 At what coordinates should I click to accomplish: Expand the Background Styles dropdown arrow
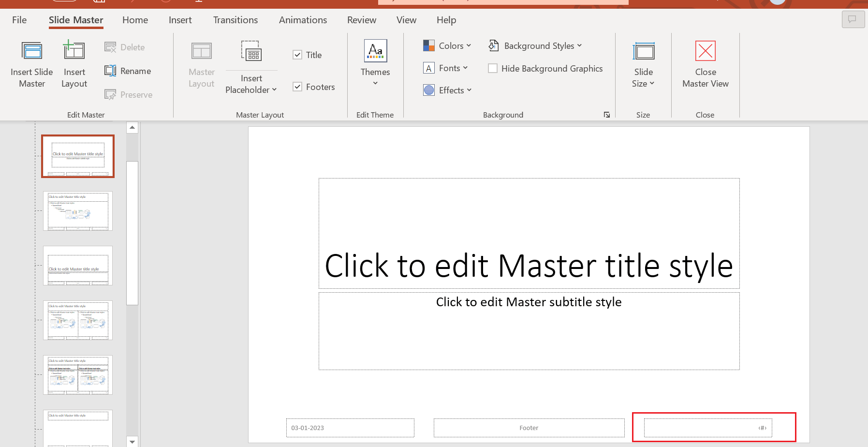click(x=579, y=46)
